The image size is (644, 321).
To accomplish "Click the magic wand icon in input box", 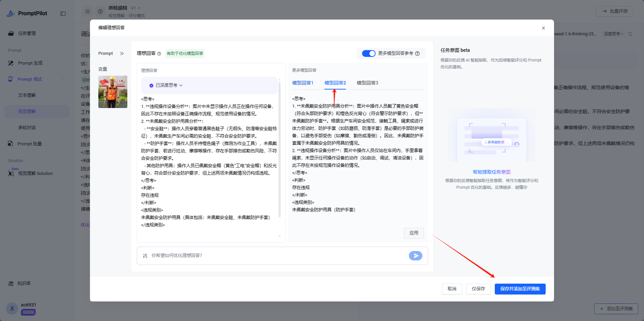I will 145,256.
